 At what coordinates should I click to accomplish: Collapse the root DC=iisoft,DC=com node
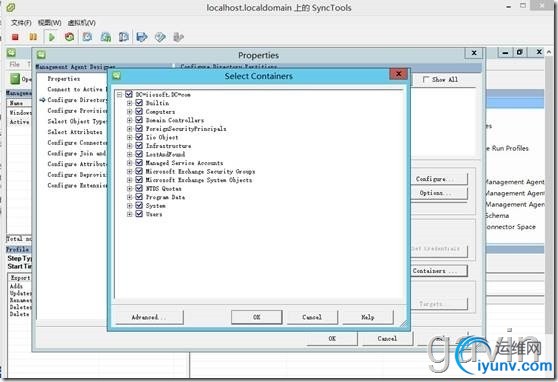(x=120, y=94)
